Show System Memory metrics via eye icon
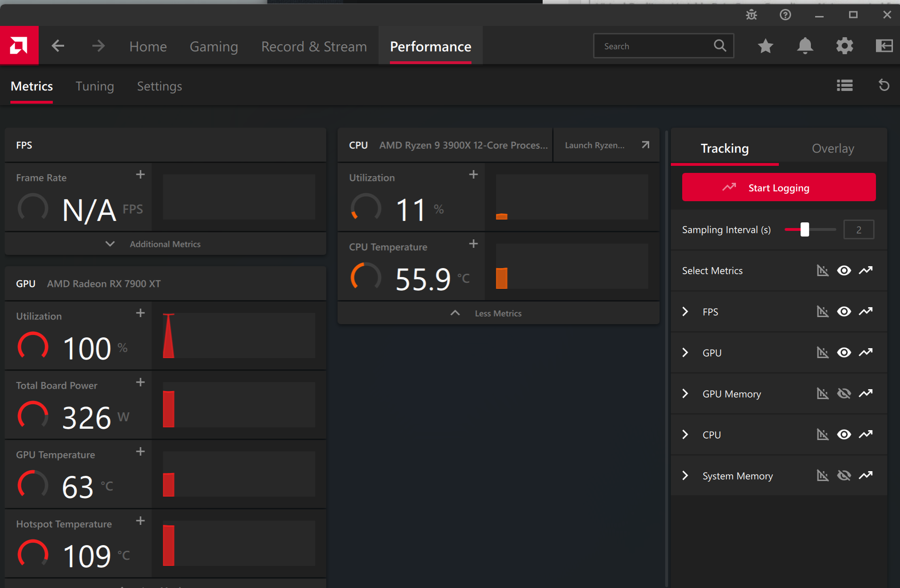900x588 pixels. coord(844,475)
